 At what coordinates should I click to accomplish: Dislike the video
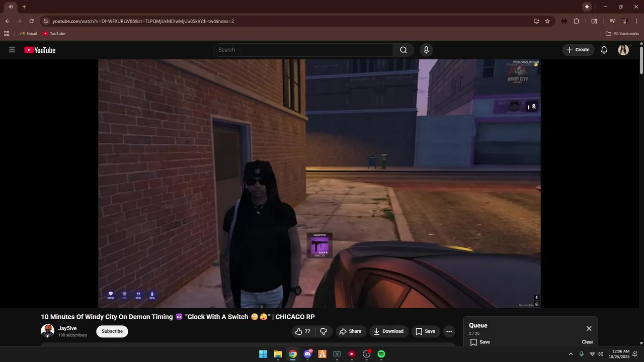324,331
